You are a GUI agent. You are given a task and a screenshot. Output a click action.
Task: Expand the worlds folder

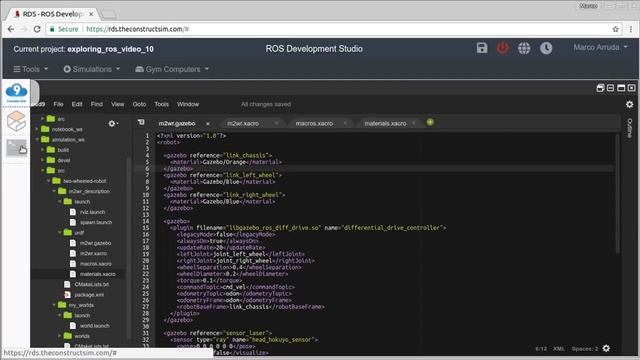pos(60,336)
